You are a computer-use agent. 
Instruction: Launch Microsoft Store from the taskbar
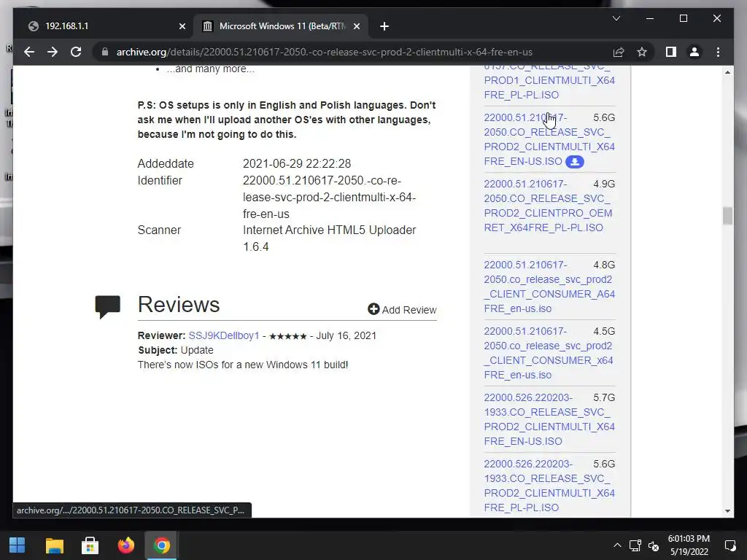90,545
